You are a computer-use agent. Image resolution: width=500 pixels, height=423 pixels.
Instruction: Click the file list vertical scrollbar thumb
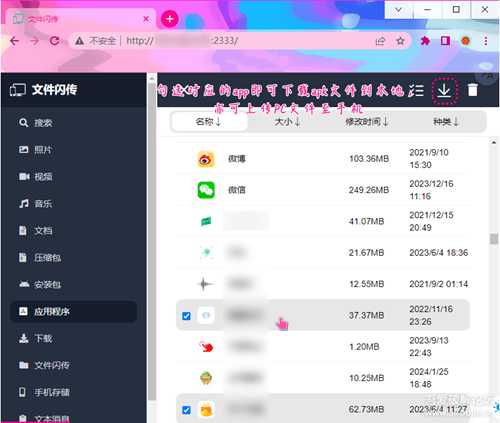494,239
